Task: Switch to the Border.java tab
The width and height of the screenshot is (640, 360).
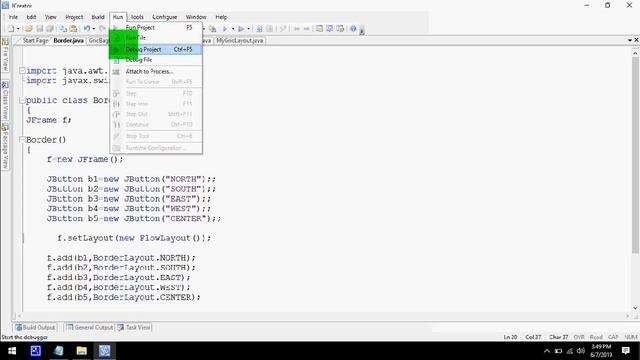Action: pos(68,40)
